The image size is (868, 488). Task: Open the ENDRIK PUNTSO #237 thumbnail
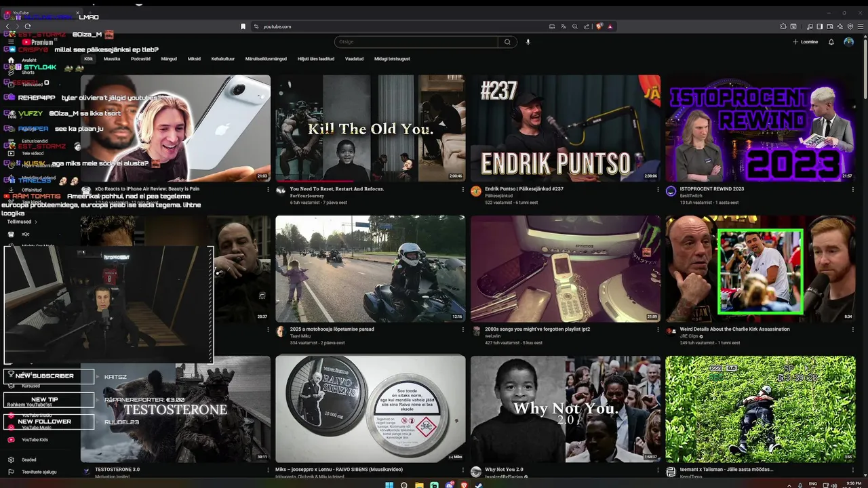tap(566, 128)
